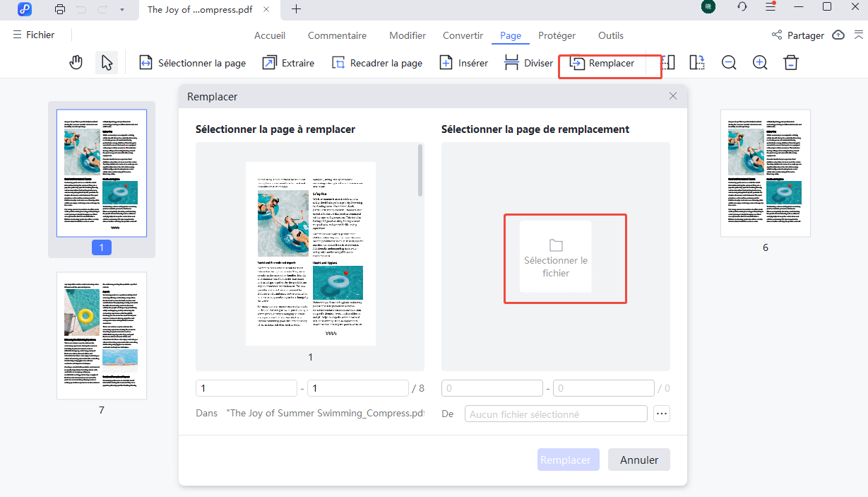This screenshot has width=868, height=497.
Task: Open the cloud upload icon
Action: (x=838, y=35)
